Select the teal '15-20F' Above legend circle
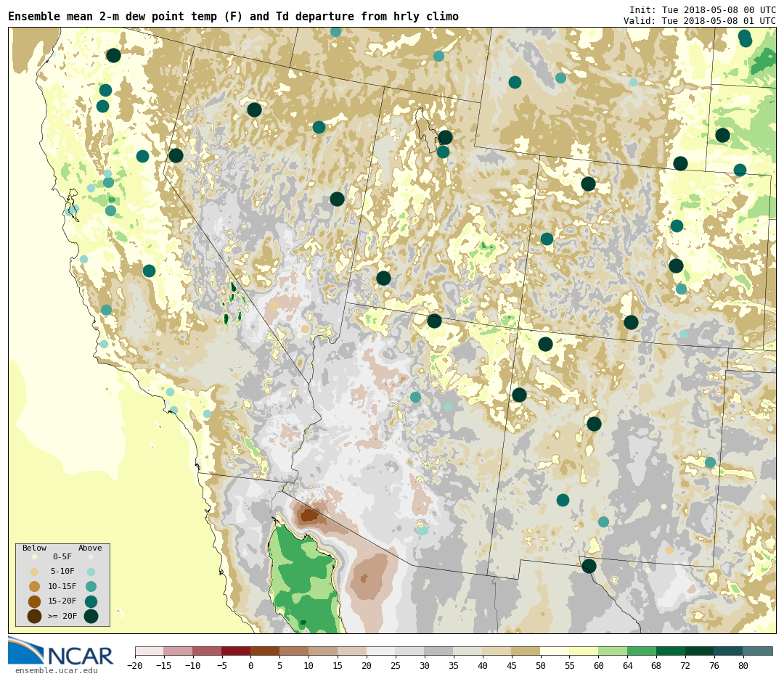 pos(91,601)
